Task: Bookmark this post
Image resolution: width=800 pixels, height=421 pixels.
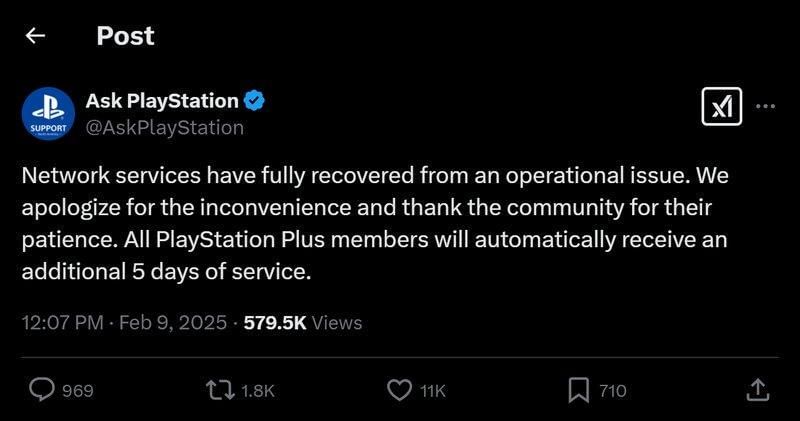Action: click(578, 389)
